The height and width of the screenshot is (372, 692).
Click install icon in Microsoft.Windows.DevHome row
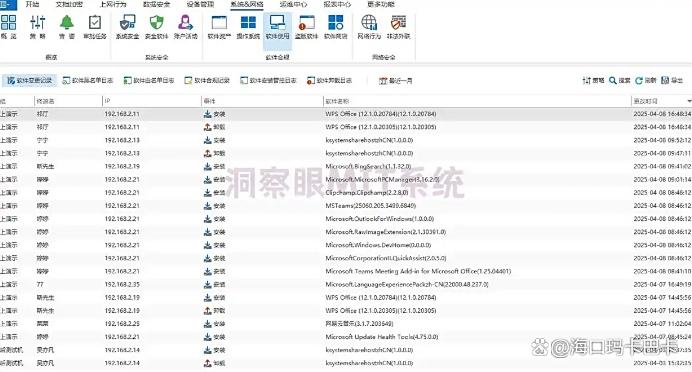[x=207, y=245]
